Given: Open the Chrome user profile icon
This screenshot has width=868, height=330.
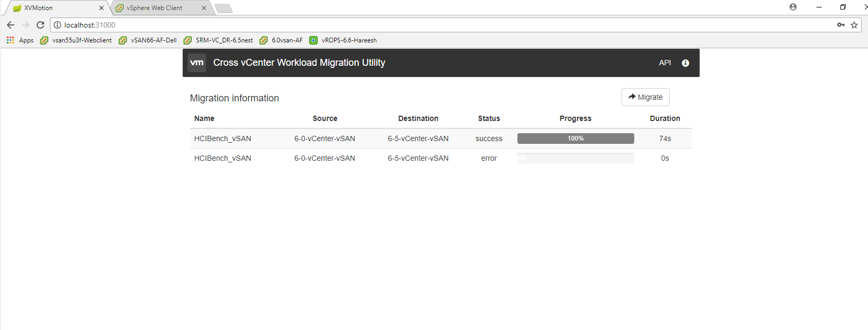Looking at the screenshot, I should pyautogui.click(x=793, y=7).
